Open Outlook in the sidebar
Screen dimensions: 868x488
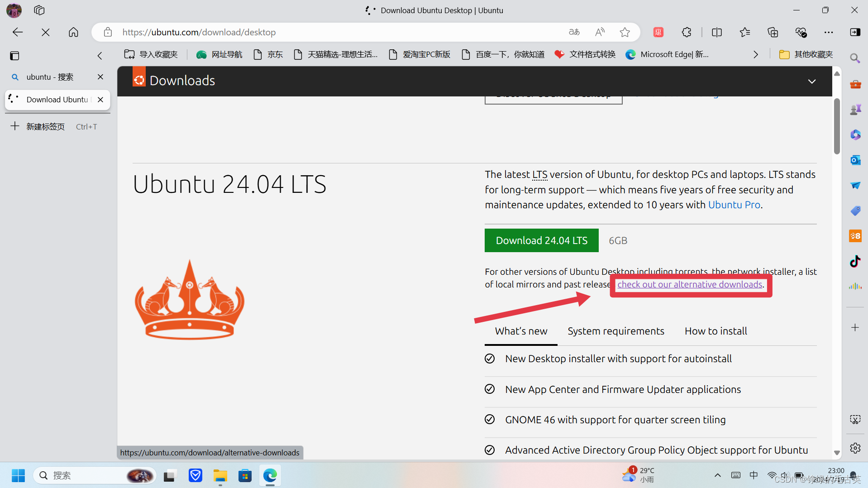coord(855,160)
